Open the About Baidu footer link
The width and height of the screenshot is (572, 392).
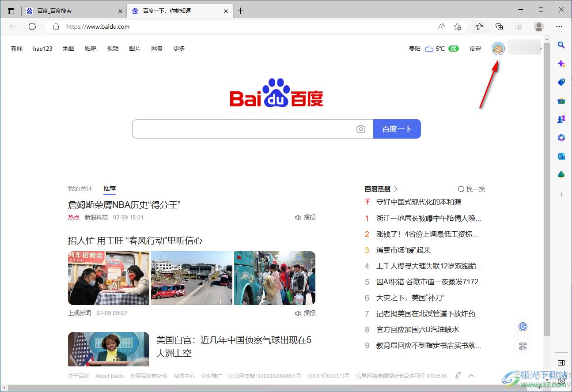(x=110, y=376)
